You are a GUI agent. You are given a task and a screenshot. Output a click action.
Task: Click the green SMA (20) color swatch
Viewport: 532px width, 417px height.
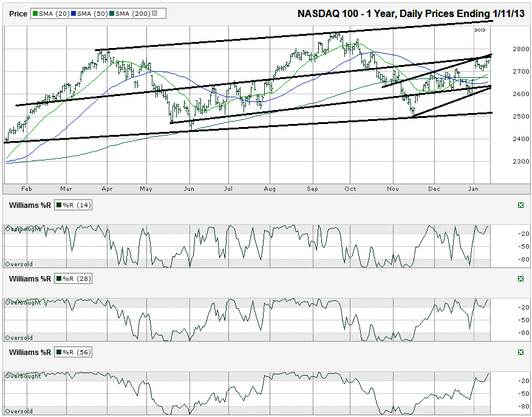[35, 13]
